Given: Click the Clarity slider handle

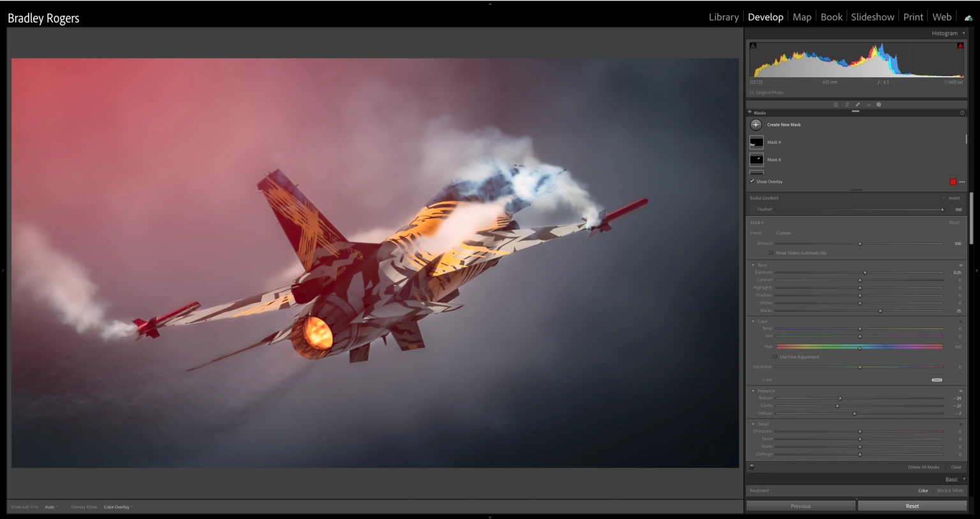Looking at the screenshot, I should (x=838, y=406).
